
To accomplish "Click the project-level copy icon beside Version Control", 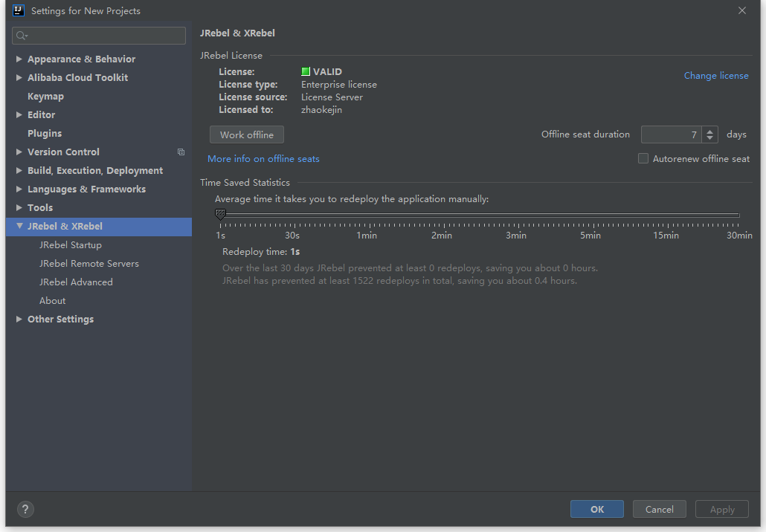I will tap(181, 152).
